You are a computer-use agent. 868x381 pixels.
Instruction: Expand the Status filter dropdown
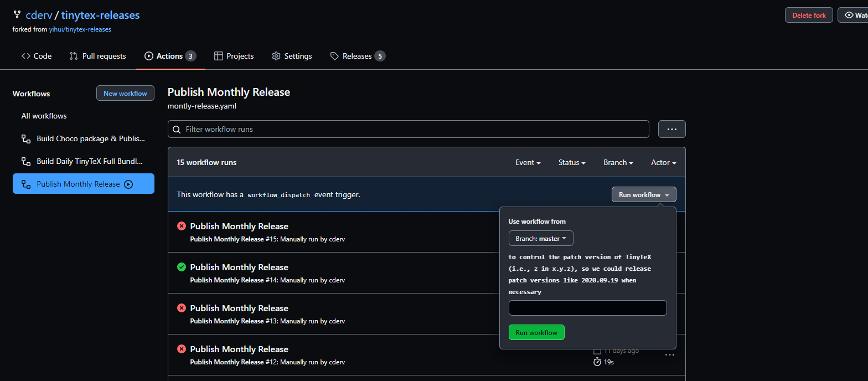pos(572,162)
